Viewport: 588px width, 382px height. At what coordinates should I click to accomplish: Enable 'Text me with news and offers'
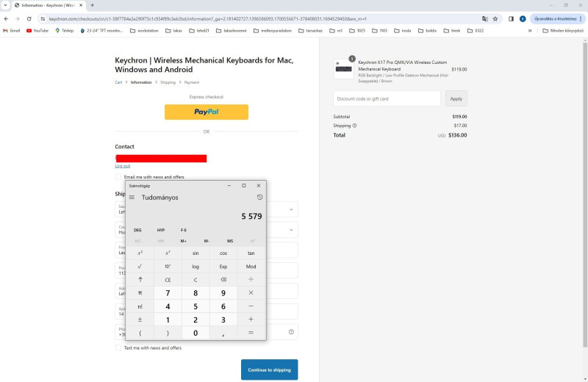118,347
